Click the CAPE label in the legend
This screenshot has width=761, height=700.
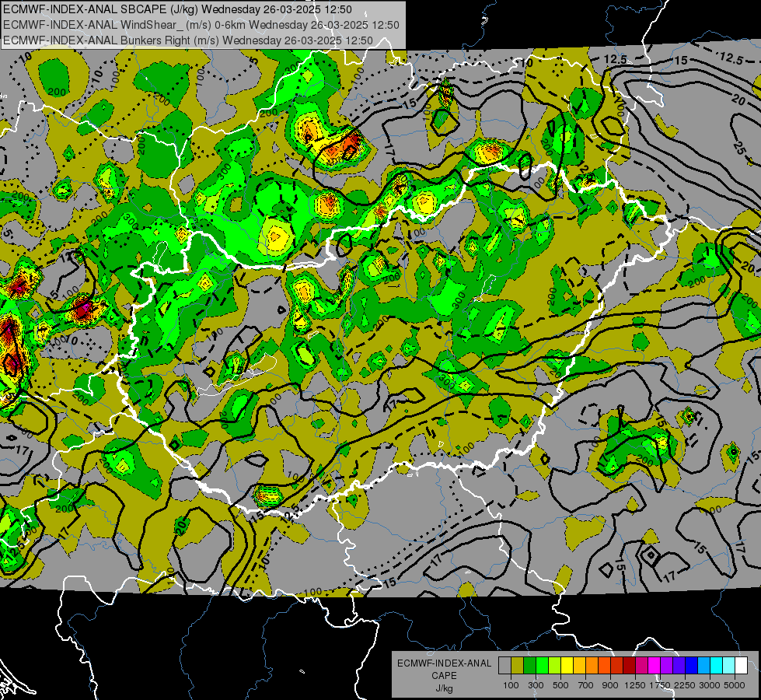444,675
